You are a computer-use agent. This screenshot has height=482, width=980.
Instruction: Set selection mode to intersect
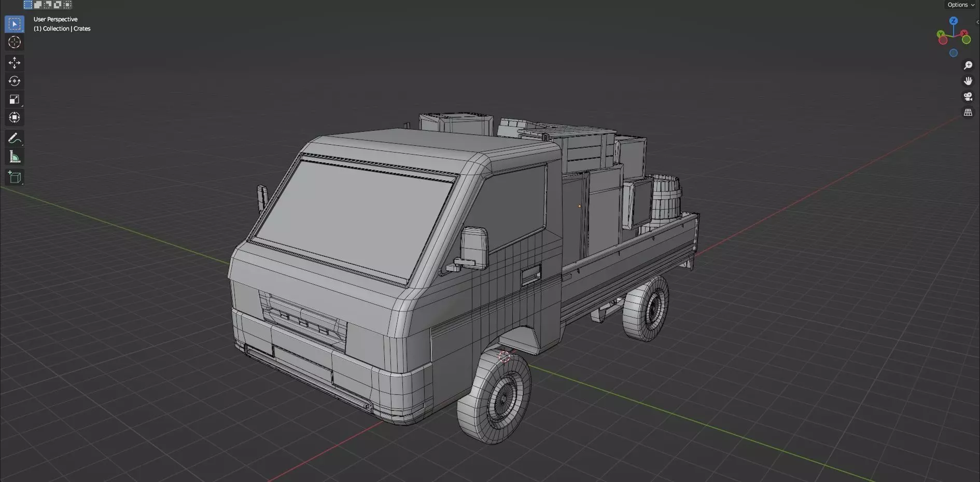pos(67,5)
